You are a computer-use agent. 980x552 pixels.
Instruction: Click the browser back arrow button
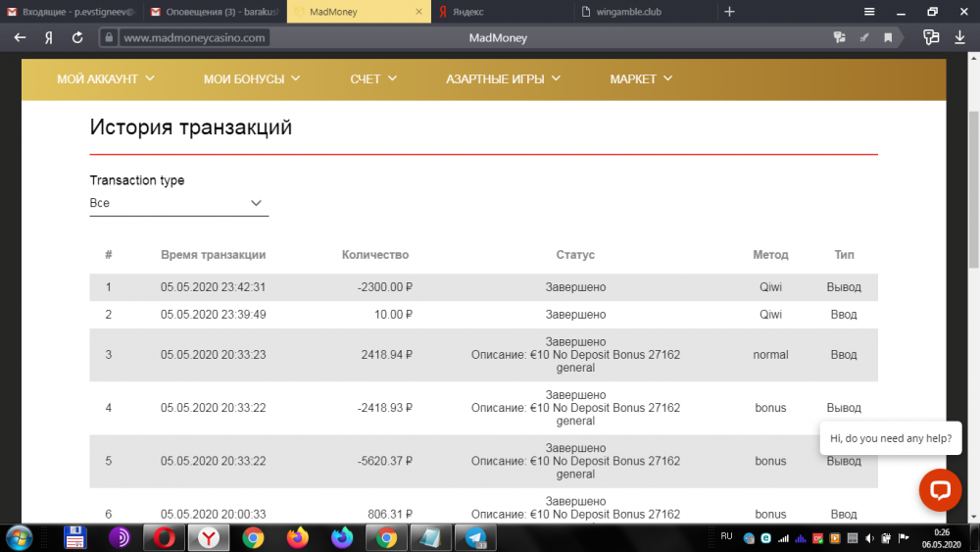(x=20, y=38)
